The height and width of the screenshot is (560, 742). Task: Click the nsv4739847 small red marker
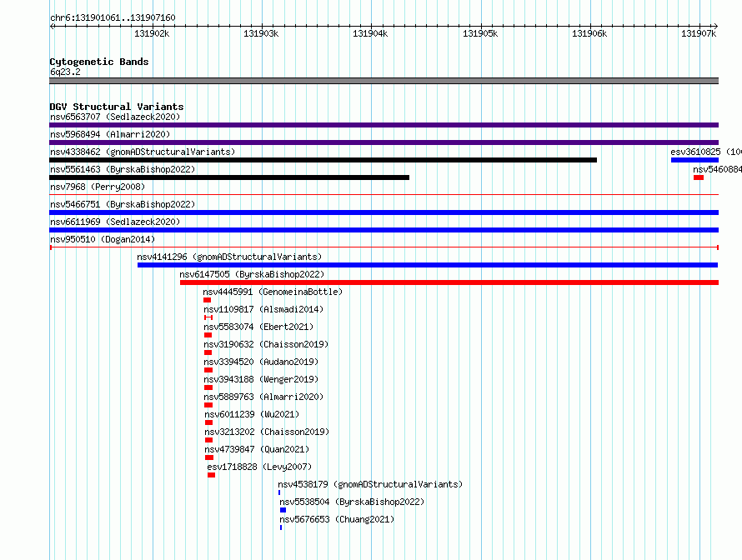209,457
